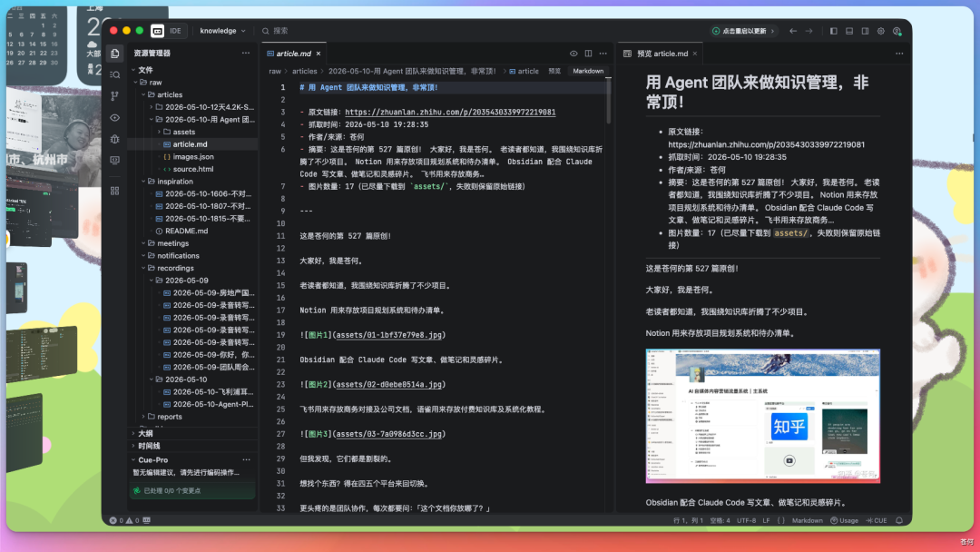Open the remote monitor icon in activity bar
This screenshot has width=980, height=552.
pos(115,160)
